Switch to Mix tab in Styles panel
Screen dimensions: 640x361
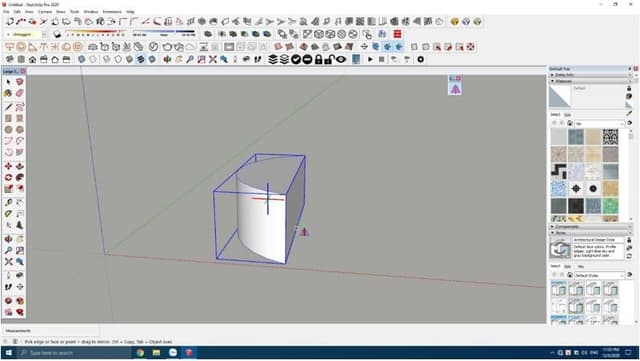coord(581,267)
